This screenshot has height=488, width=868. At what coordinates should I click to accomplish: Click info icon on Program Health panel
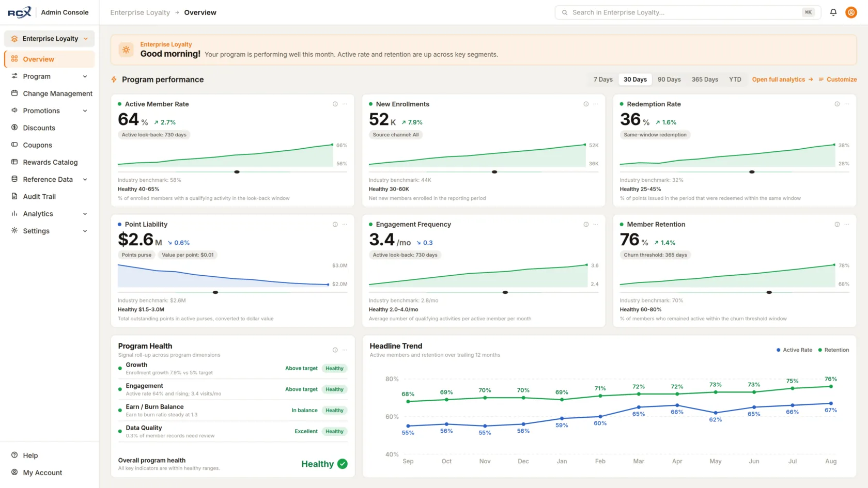[335, 350]
